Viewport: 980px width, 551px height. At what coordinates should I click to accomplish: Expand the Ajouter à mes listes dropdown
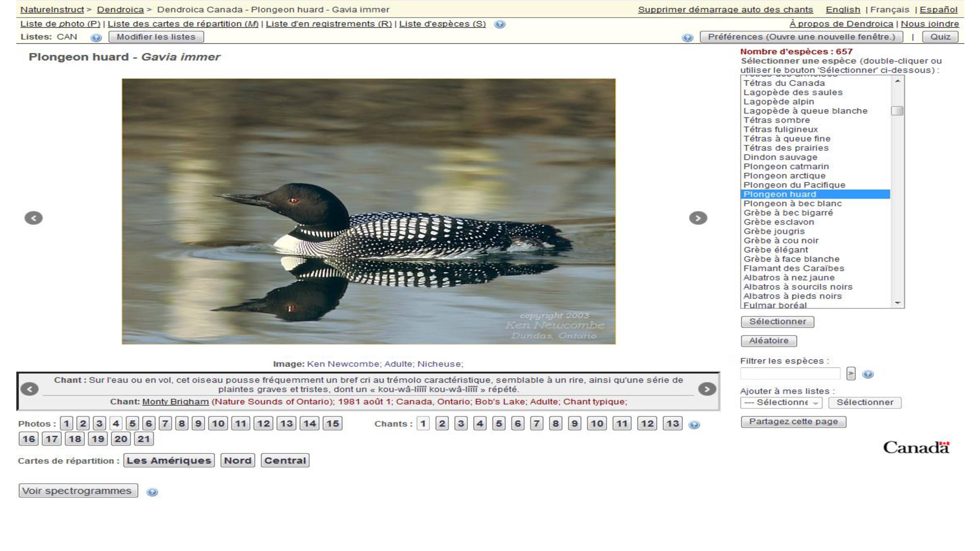[781, 402]
